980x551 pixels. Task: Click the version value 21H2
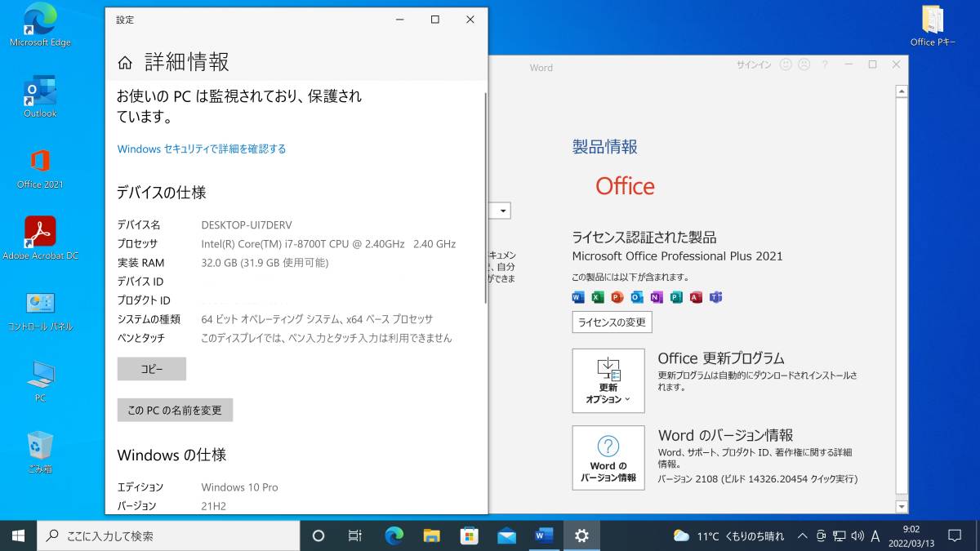click(x=213, y=506)
